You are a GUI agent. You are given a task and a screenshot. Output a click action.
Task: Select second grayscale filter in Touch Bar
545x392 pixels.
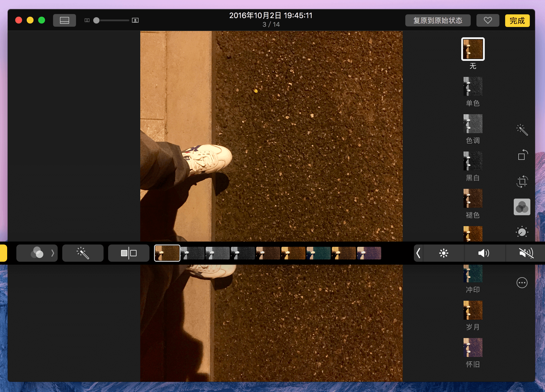192,253
